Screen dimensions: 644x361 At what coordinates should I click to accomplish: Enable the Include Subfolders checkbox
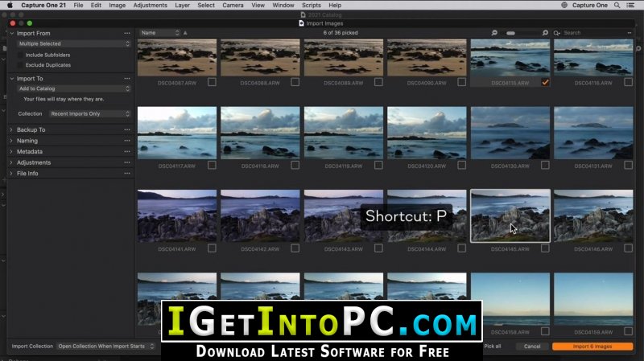[21, 55]
